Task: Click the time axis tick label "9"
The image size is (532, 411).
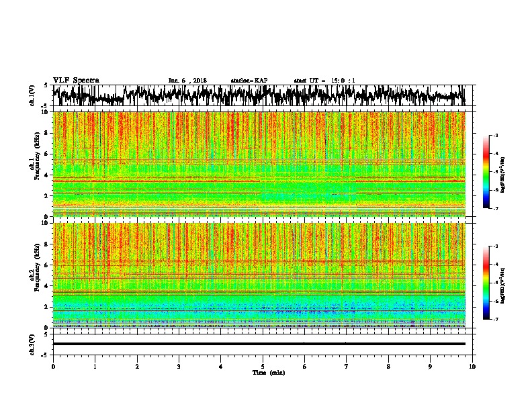Action: pyautogui.click(x=430, y=367)
